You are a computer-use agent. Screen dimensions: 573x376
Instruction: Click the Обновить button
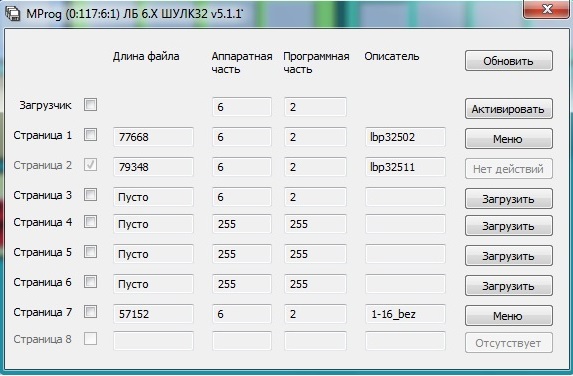click(509, 61)
